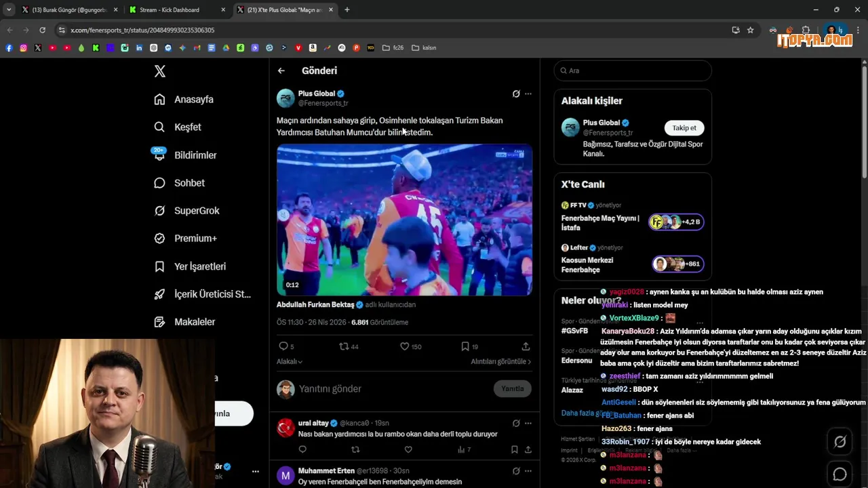This screenshot has height=488, width=868.
Task: Open the Alazaz trend
Action: click(572, 390)
